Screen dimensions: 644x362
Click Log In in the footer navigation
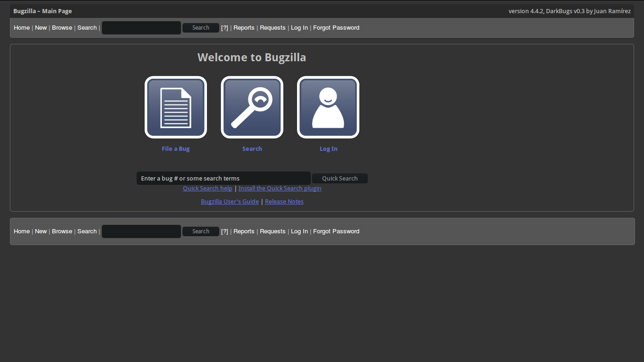[x=299, y=231]
